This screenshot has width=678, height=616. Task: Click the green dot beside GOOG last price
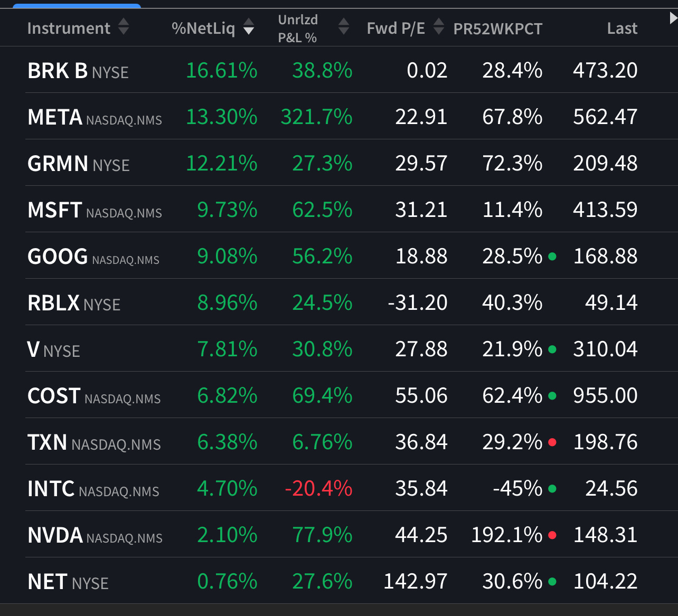pos(552,257)
